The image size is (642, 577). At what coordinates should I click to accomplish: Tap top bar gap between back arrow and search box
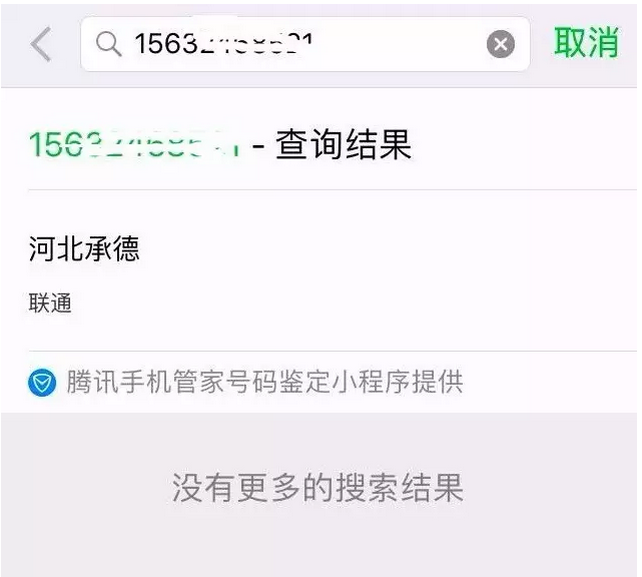pos(67,44)
